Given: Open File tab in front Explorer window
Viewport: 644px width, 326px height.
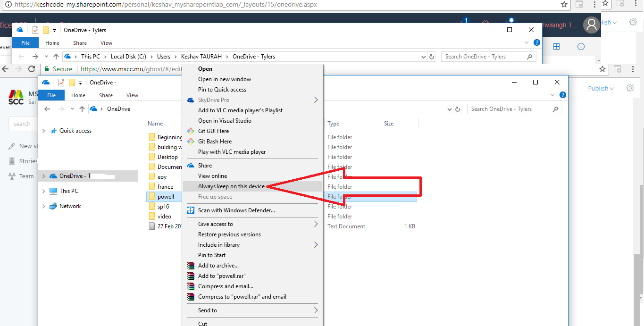Looking at the screenshot, I should pos(51,95).
